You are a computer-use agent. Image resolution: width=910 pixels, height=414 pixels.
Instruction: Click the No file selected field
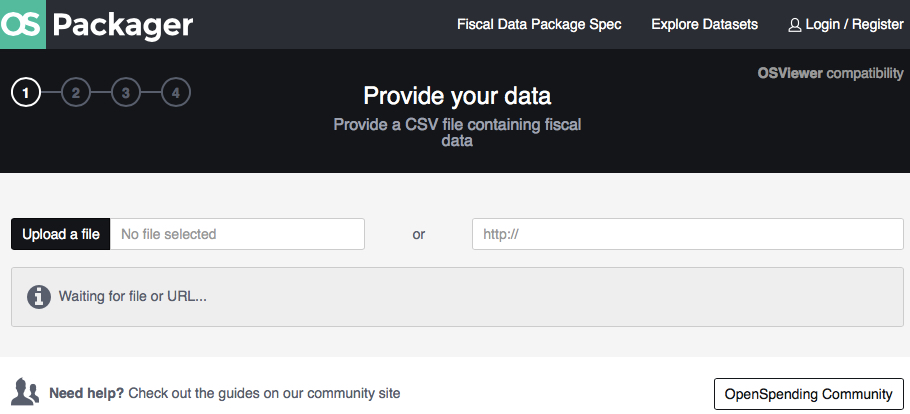pos(237,234)
